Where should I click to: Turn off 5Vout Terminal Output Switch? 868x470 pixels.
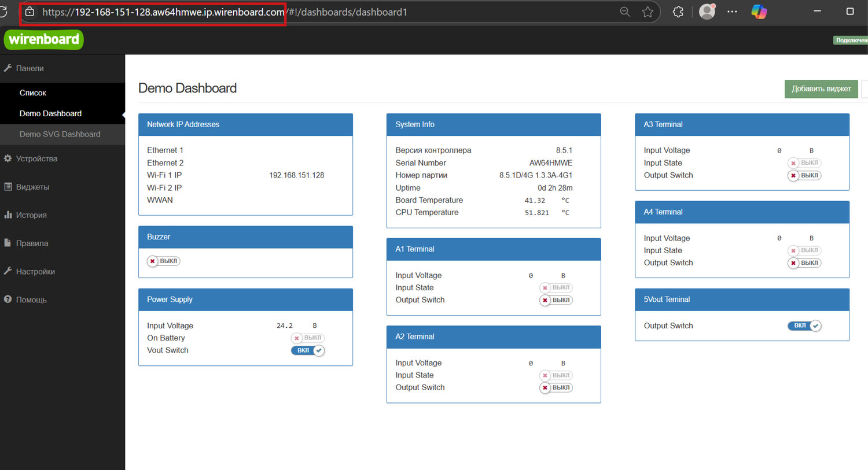point(804,326)
